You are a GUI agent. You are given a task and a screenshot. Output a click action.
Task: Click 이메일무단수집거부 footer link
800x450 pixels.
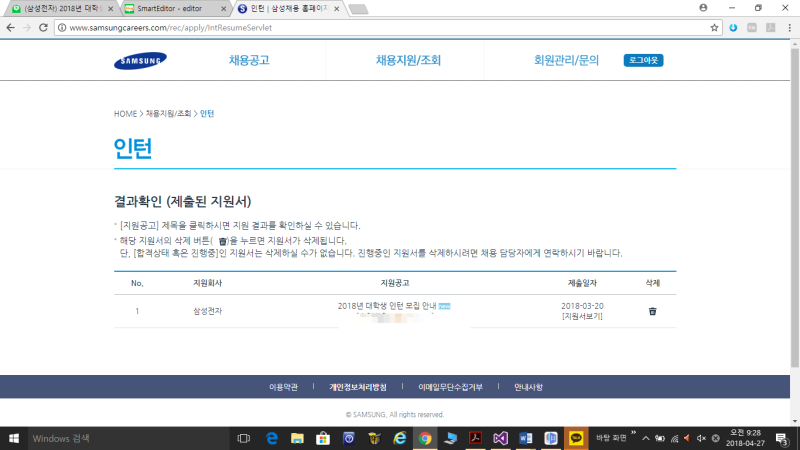pos(450,387)
